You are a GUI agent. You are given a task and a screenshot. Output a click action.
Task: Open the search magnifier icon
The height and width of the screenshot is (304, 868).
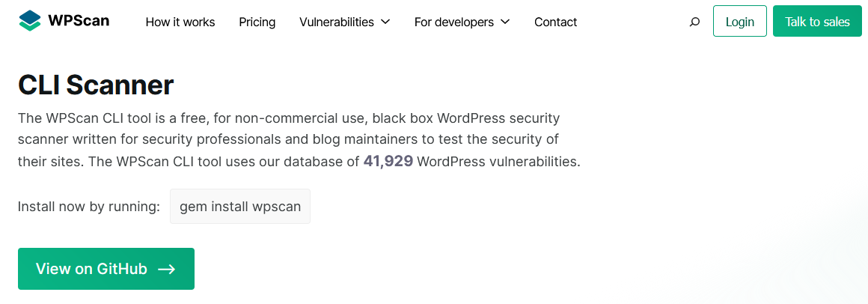tap(694, 22)
